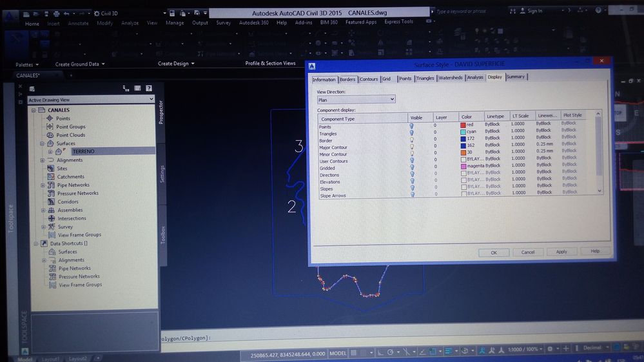Toggle visibility bulb for Points component
This screenshot has height=362, width=644.
coord(411,126)
